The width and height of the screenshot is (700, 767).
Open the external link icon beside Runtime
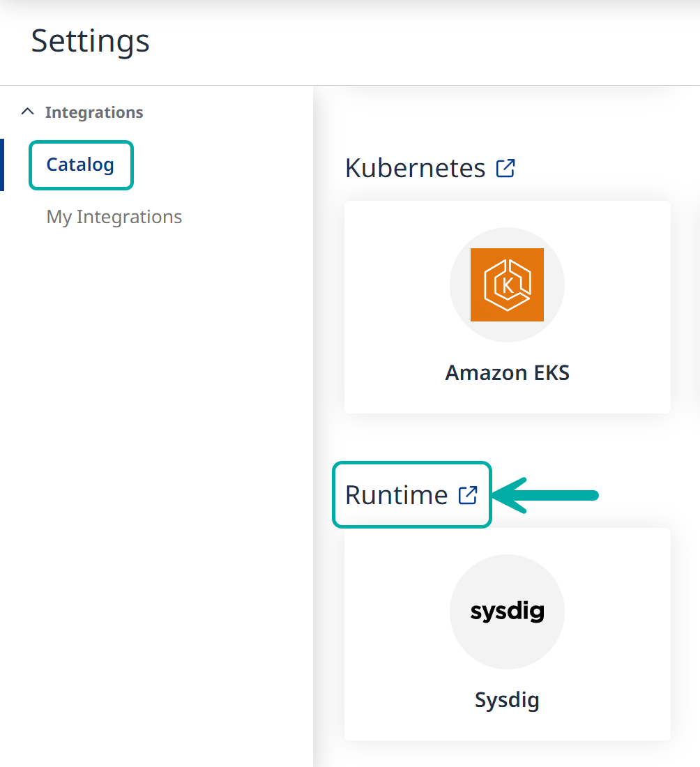pyautogui.click(x=469, y=494)
